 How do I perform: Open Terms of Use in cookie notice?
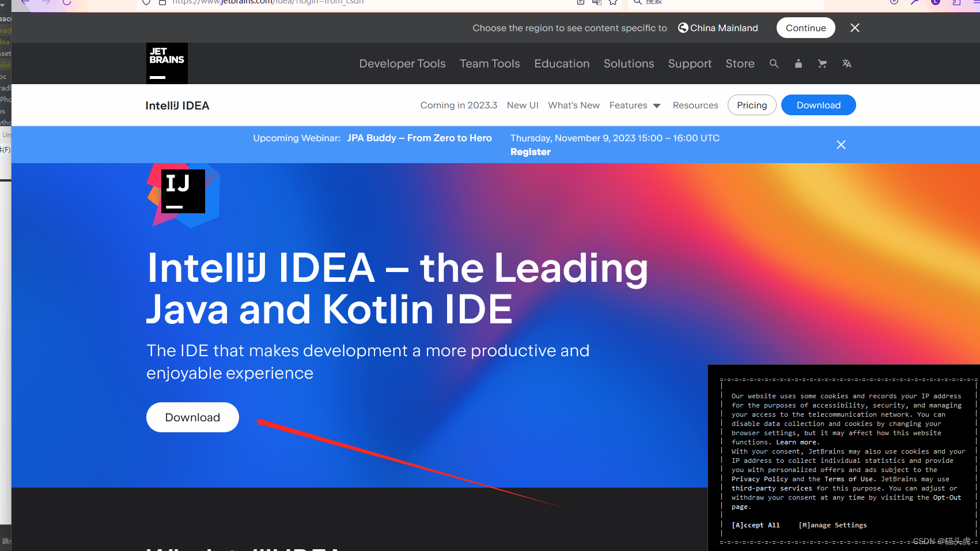[849, 479]
